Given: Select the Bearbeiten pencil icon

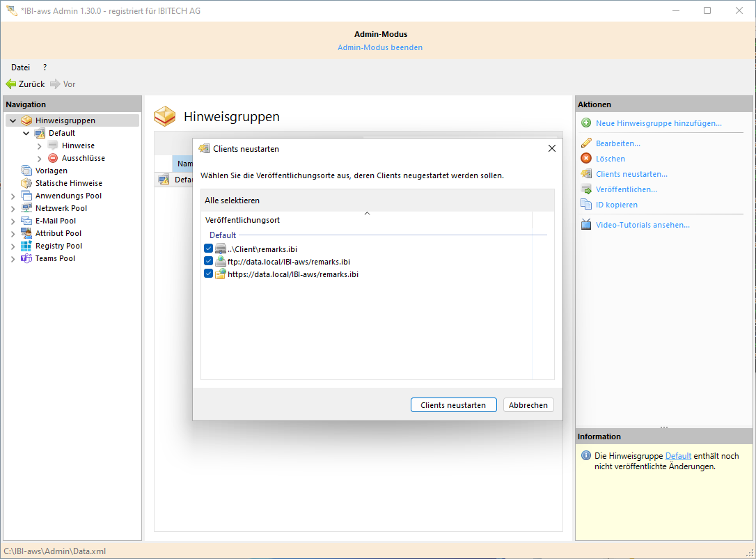Looking at the screenshot, I should (586, 143).
